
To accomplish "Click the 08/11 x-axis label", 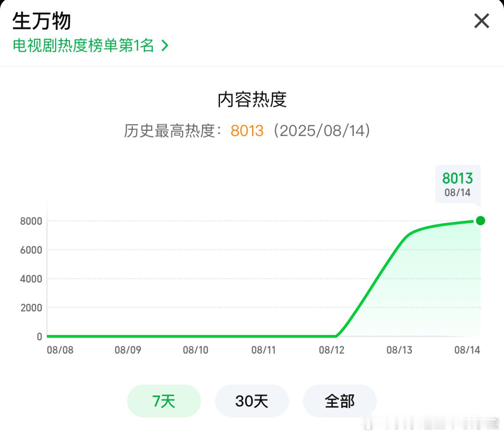I will click(263, 350).
